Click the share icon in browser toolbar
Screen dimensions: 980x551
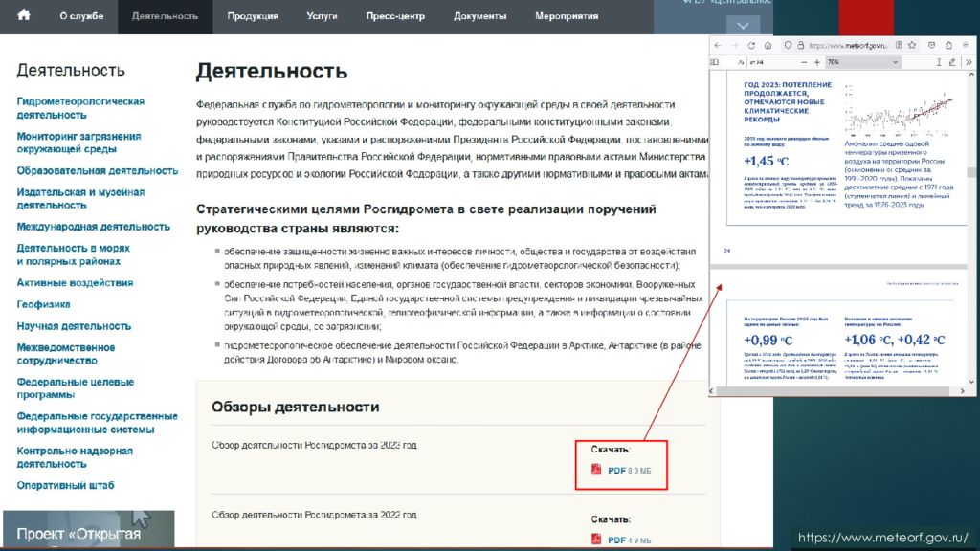pos(948,46)
